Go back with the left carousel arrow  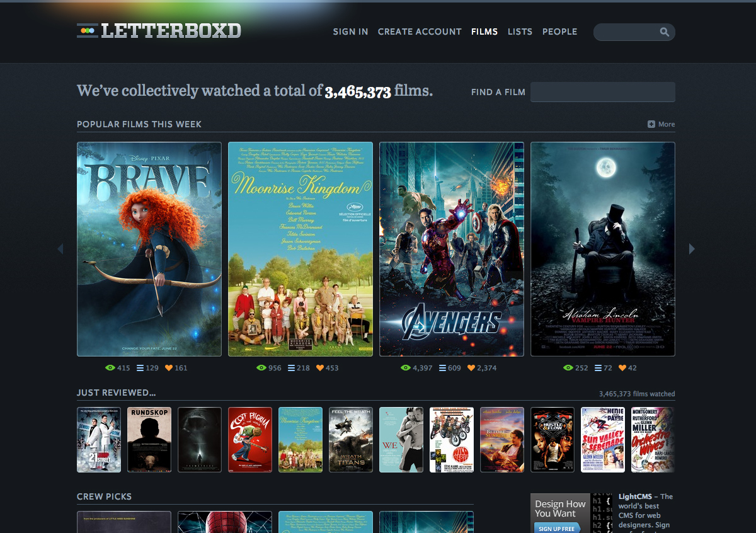tap(60, 249)
